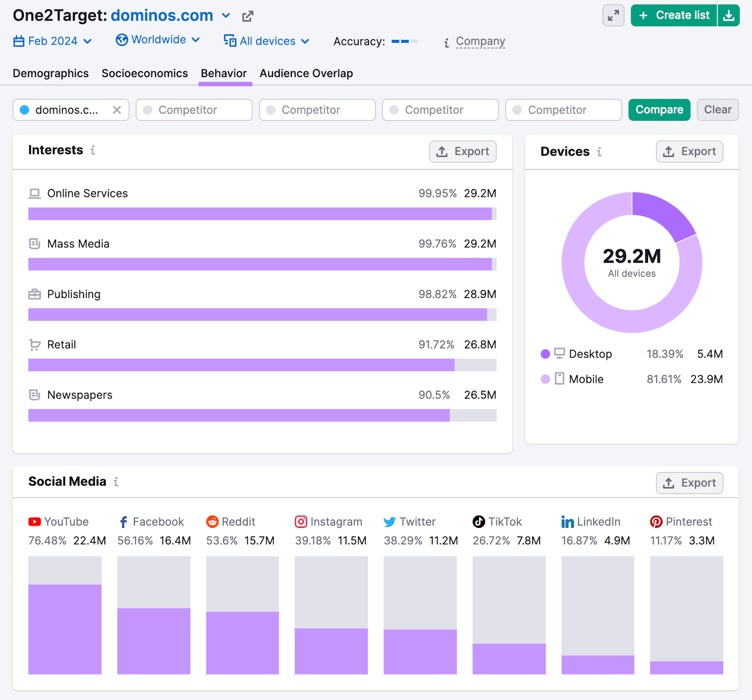The height and width of the screenshot is (700, 752).
Task: Click the Reddit icon in Social Media section
Action: (x=213, y=522)
